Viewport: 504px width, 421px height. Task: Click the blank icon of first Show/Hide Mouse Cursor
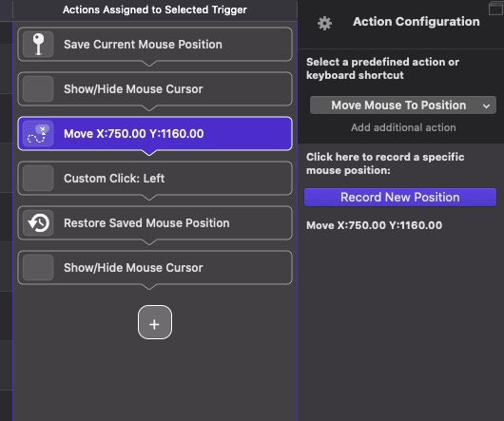point(38,89)
